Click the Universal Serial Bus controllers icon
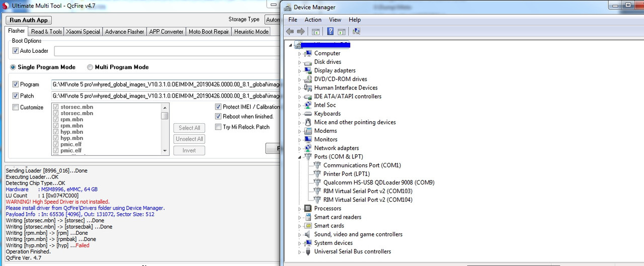644x266 pixels. coord(308,251)
